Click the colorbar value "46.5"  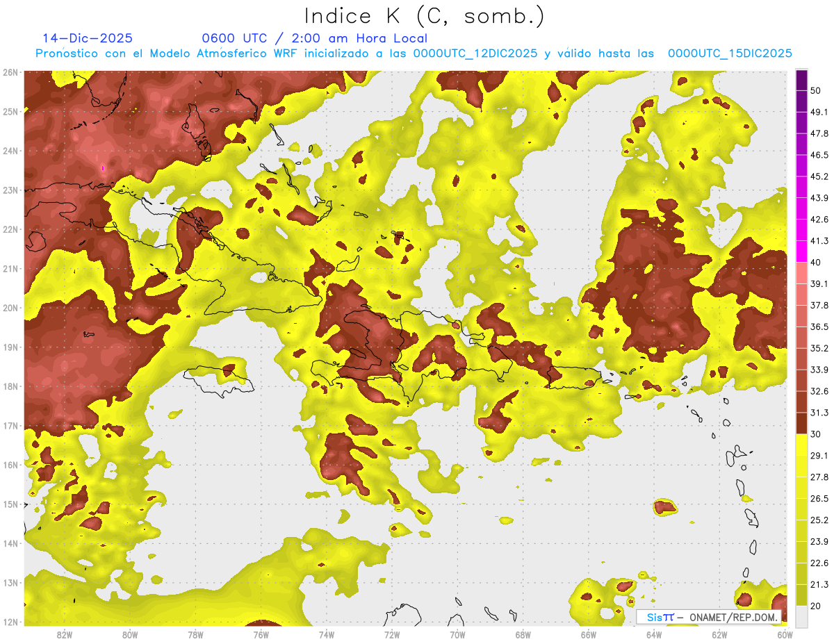point(819,155)
